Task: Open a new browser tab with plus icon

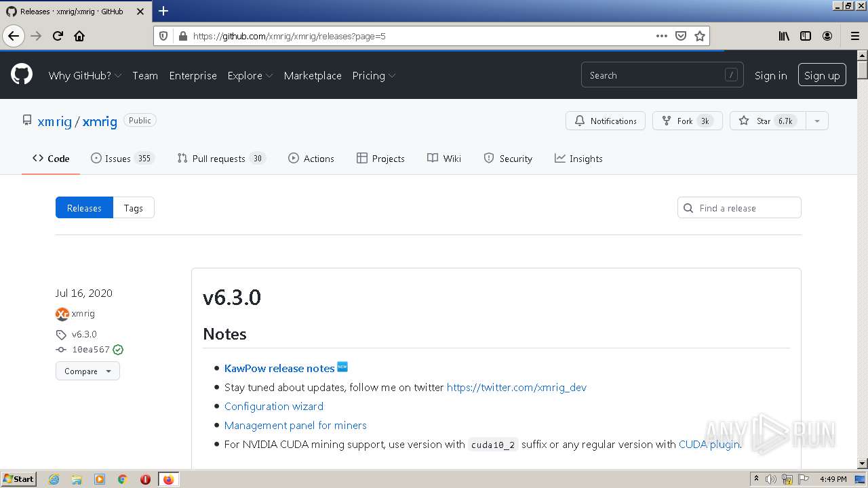Action: 163,11
